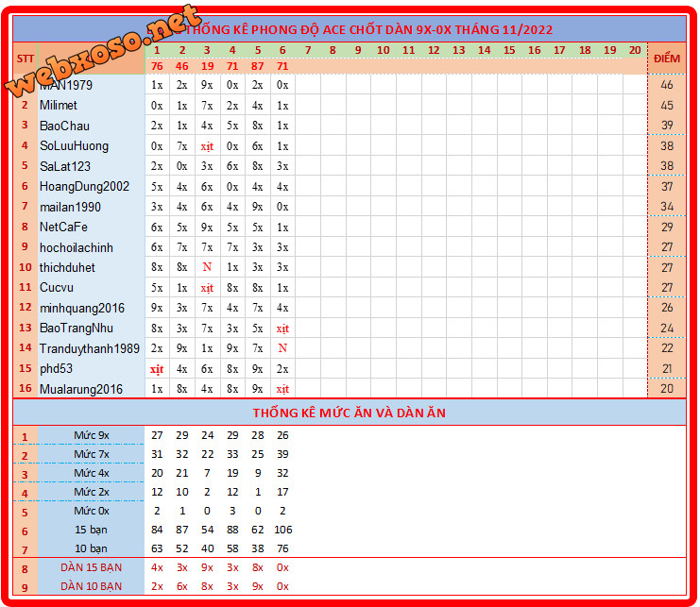Click the Mức 9x row label
The height and width of the screenshot is (607, 700).
click(92, 435)
